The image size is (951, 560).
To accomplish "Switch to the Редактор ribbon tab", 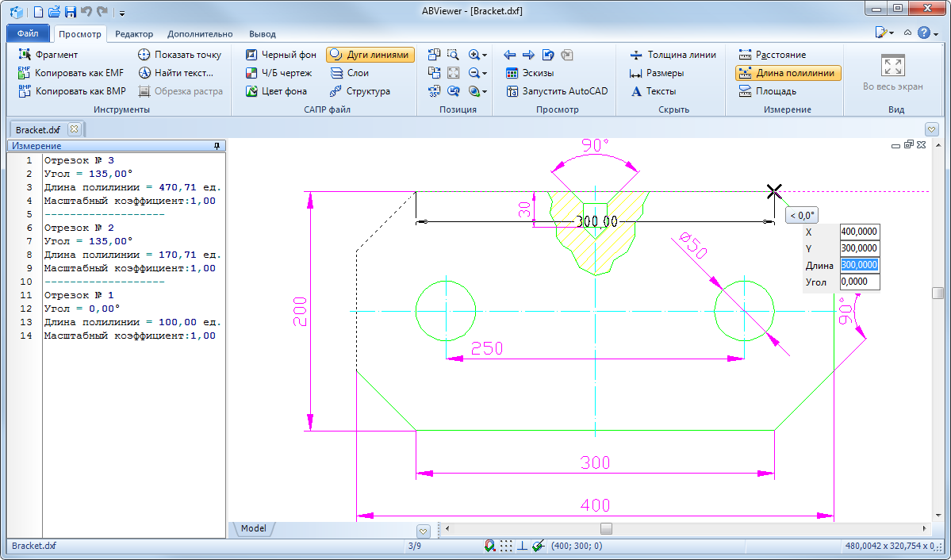I will tap(134, 34).
